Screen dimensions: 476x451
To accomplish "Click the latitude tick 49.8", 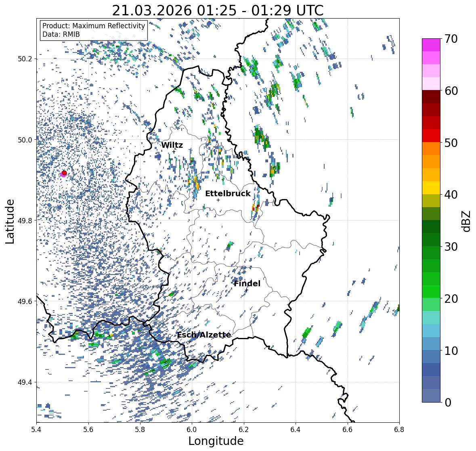I will (x=25, y=220).
